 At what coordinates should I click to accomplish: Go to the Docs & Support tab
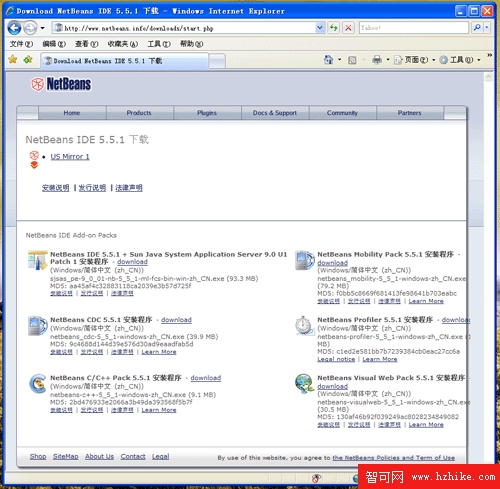pyautogui.click(x=275, y=113)
